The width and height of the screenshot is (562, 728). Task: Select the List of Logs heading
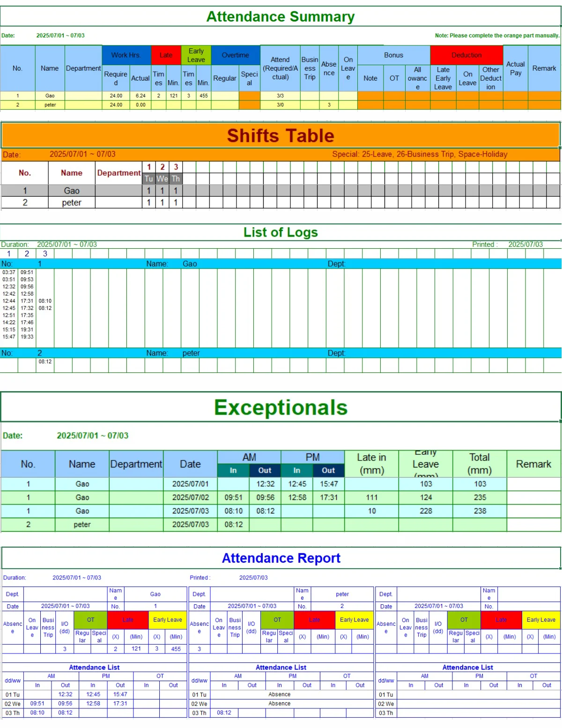pyautogui.click(x=280, y=232)
